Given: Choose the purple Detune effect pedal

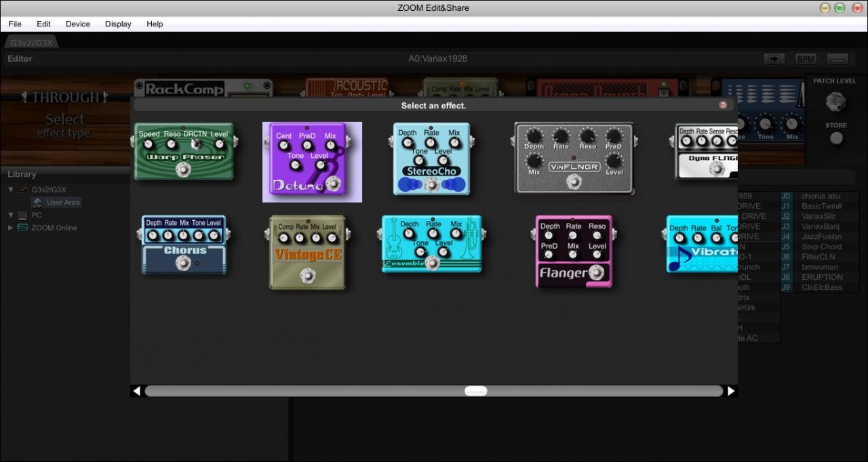Looking at the screenshot, I should click(312, 162).
